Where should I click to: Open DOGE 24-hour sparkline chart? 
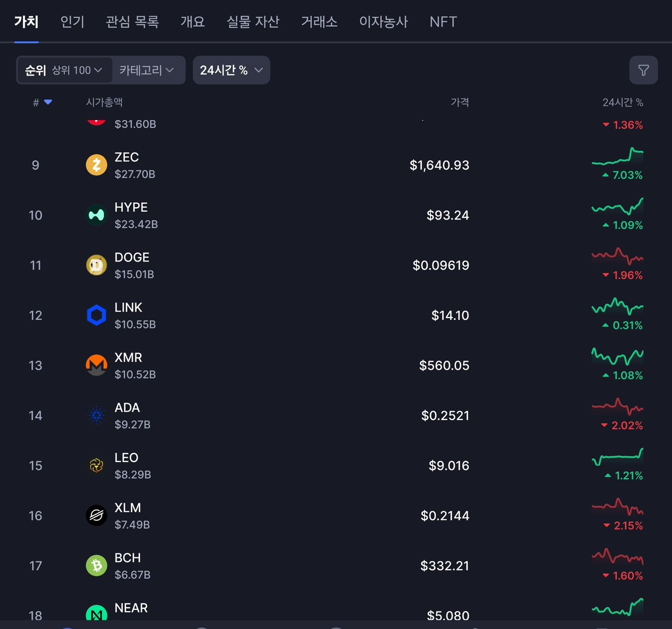[618, 257]
